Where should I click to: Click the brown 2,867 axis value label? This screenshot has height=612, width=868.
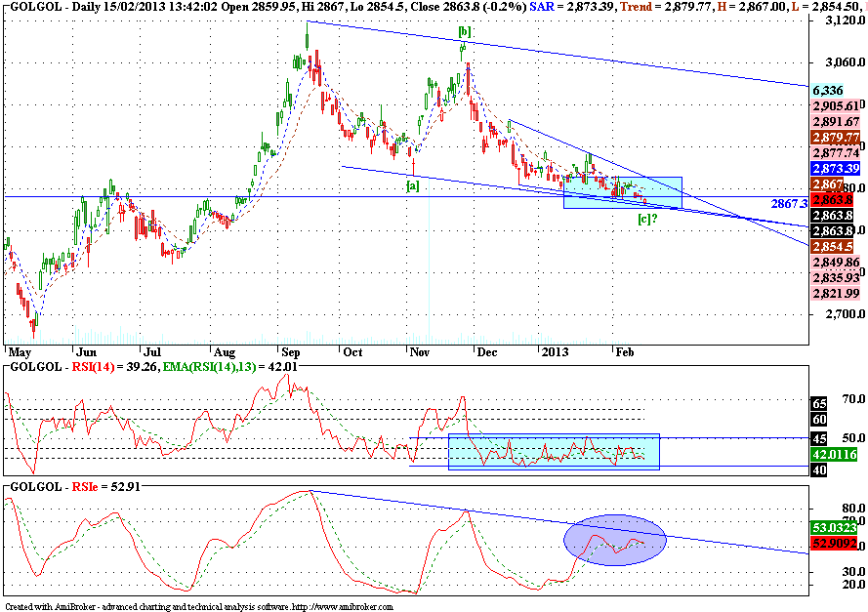pos(828,184)
